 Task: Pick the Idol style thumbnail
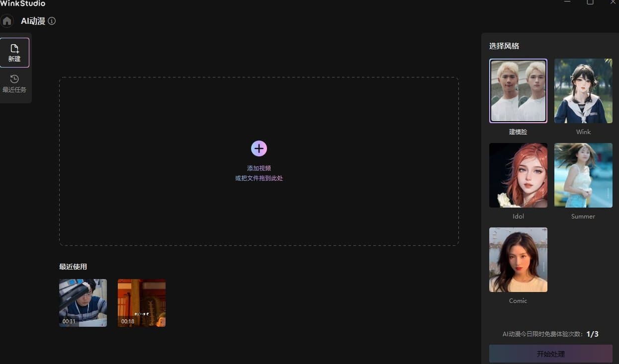(x=518, y=175)
